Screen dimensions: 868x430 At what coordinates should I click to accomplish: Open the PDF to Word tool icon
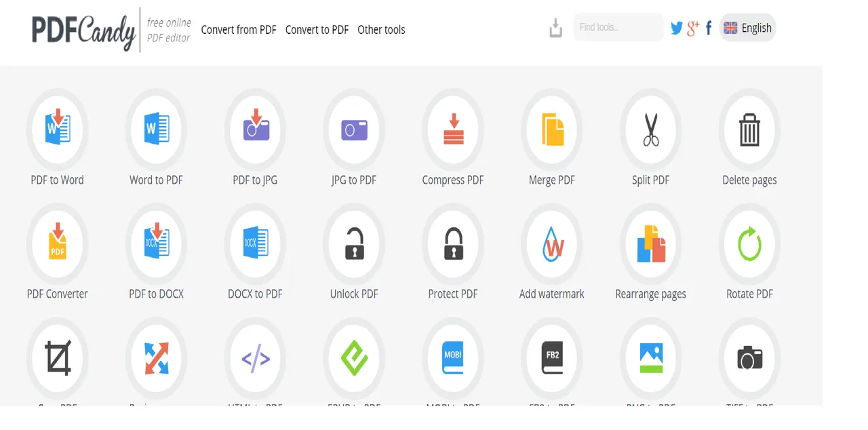(x=57, y=130)
